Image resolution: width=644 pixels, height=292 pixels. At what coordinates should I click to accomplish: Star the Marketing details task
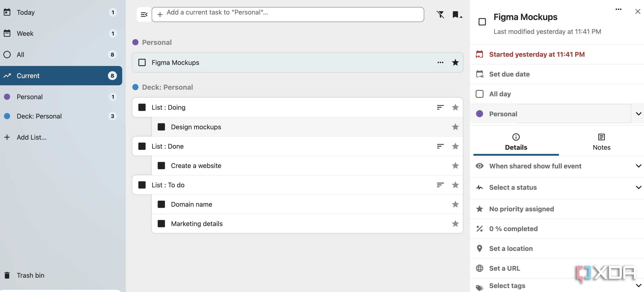point(455,224)
